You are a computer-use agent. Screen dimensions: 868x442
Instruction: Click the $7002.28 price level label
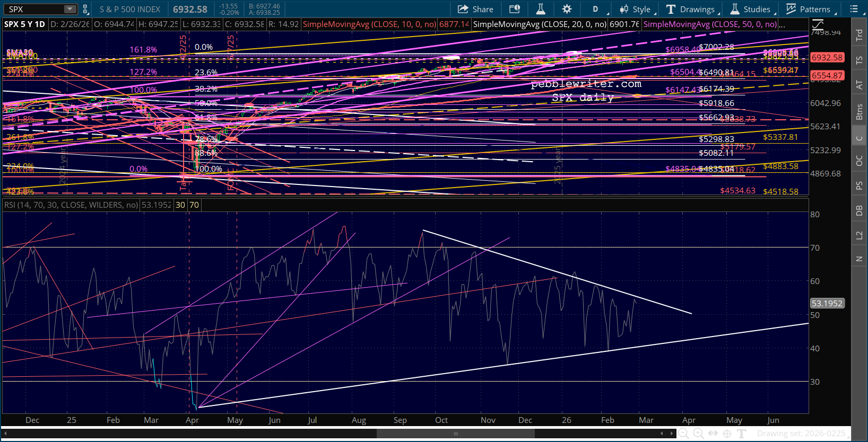(x=716, y=47)
